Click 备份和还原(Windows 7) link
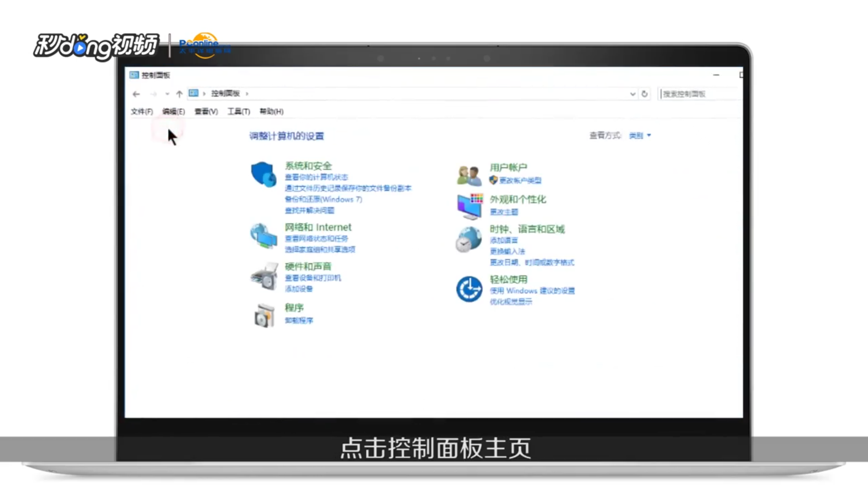 (323, 199)
